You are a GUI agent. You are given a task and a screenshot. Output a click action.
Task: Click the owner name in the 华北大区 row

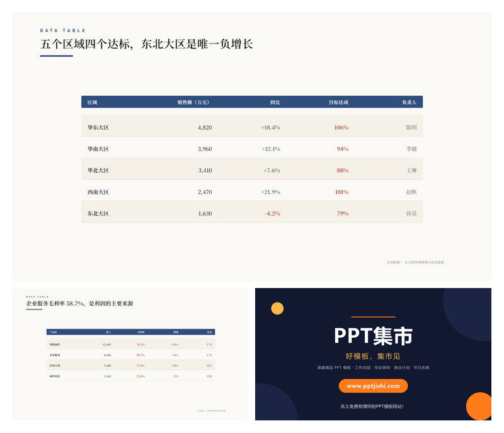click(411, 170)
